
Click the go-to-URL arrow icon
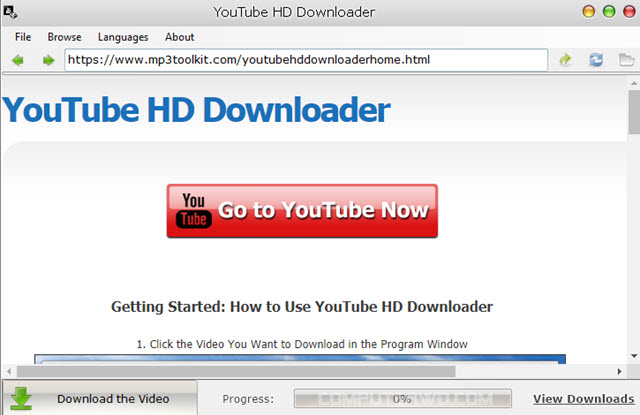click(x=565, y=60)
